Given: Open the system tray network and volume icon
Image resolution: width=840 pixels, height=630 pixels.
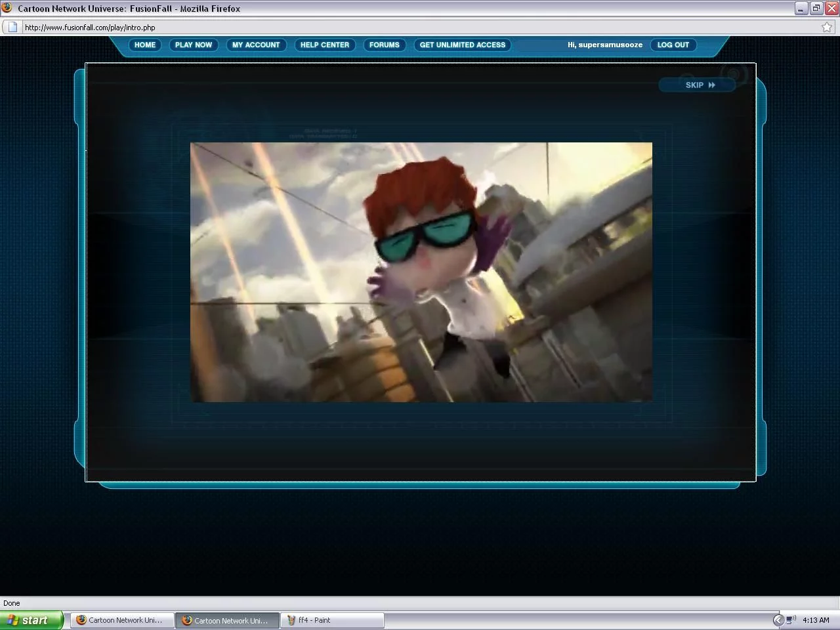Looking at the screenshot, I should [791, 619].
